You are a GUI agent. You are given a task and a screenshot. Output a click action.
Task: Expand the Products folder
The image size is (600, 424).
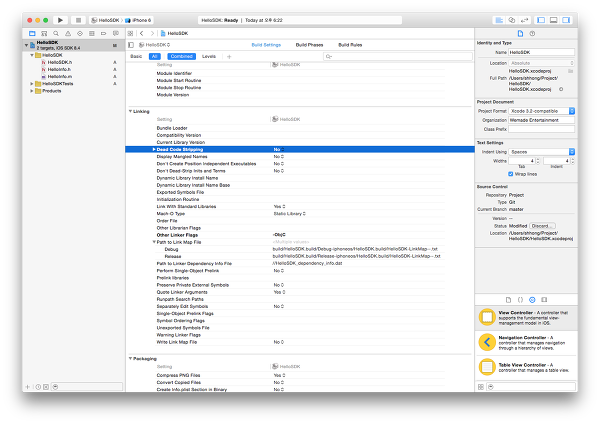(x=32, y=91)
